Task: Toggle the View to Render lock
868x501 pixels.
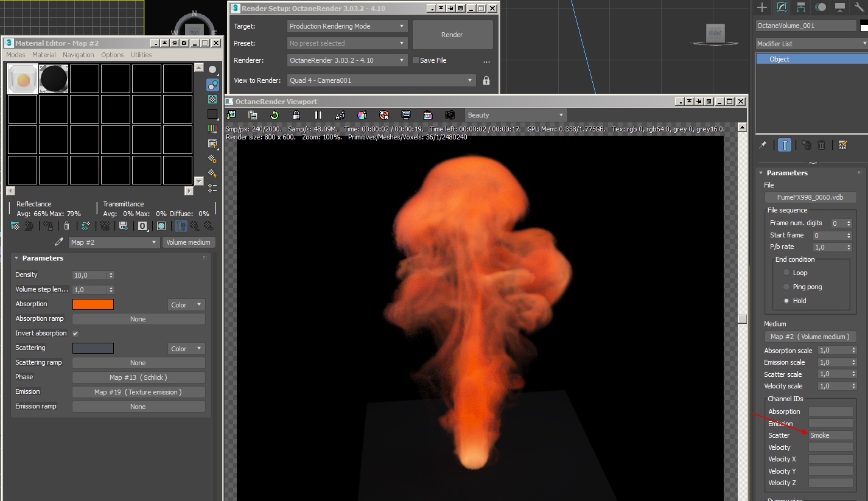Action: click(486, 80)
